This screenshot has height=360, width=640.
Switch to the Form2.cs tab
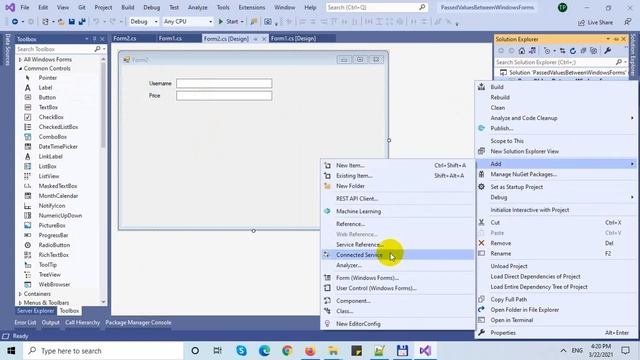tap(124, 38)
